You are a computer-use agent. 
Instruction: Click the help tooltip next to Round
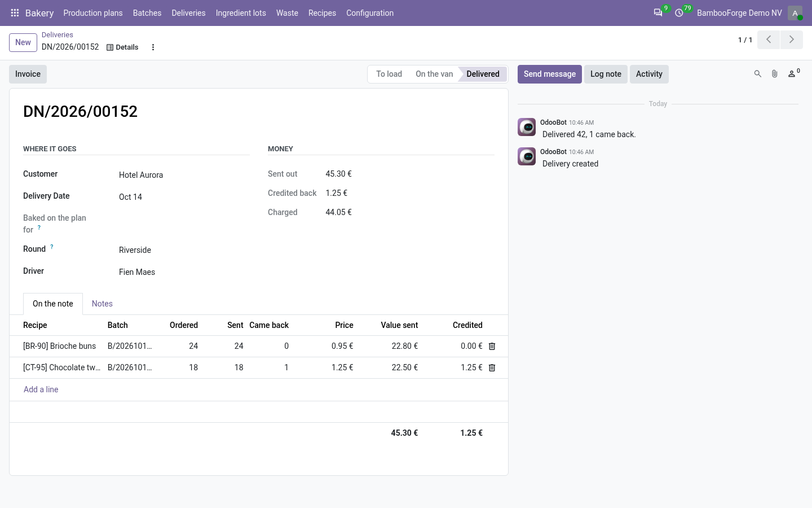[x=52, y=247]
